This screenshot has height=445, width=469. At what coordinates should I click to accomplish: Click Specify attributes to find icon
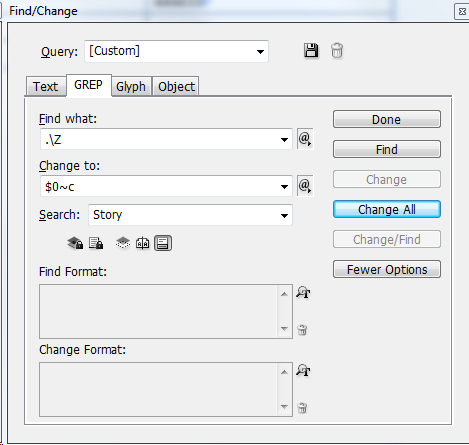point(303,293)
